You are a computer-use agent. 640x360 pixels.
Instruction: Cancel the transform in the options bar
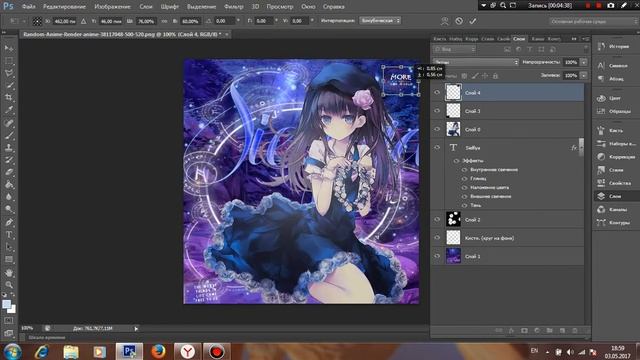(459, 21)
